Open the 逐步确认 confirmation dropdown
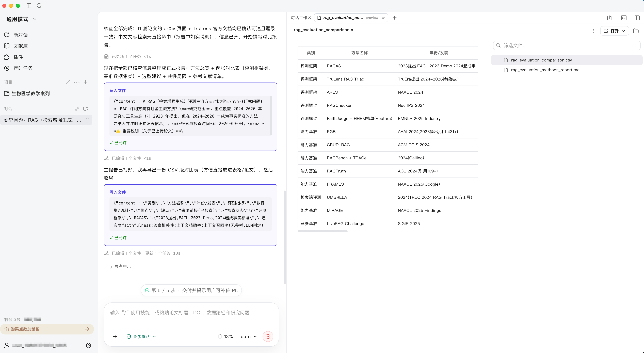The image size is (644, 353). click(141, 336)
